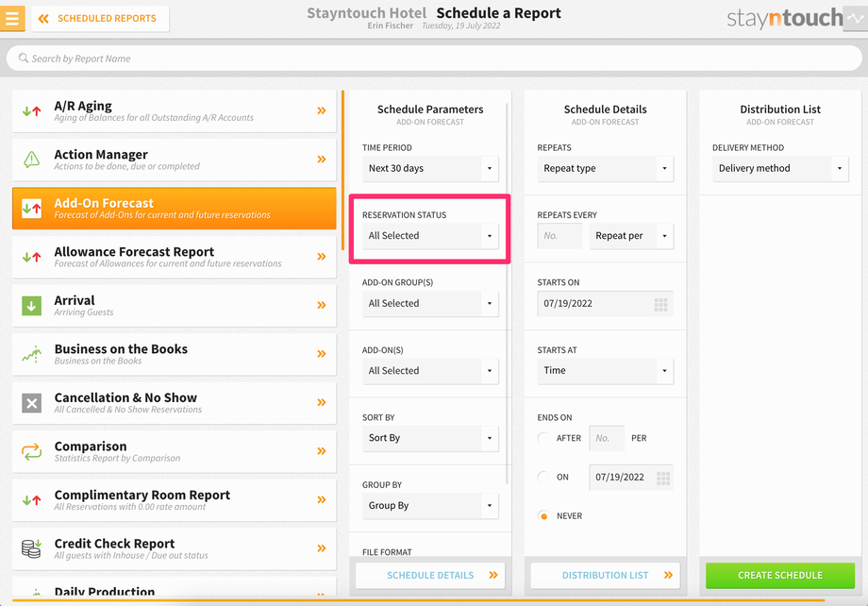This screenshot has width=868, height=606.
Task: Click the Repeats Every number field
Action: 559,236
